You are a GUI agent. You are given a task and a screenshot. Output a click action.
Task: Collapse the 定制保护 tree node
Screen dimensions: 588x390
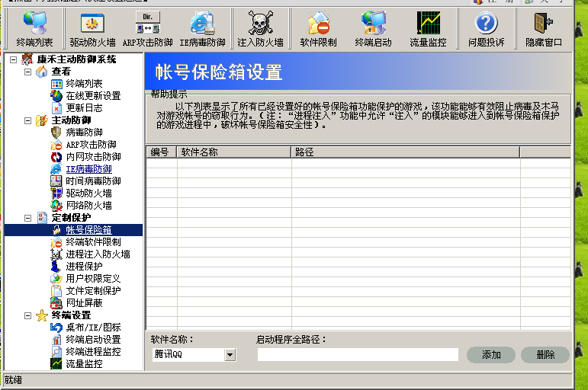tap(28, 218)
